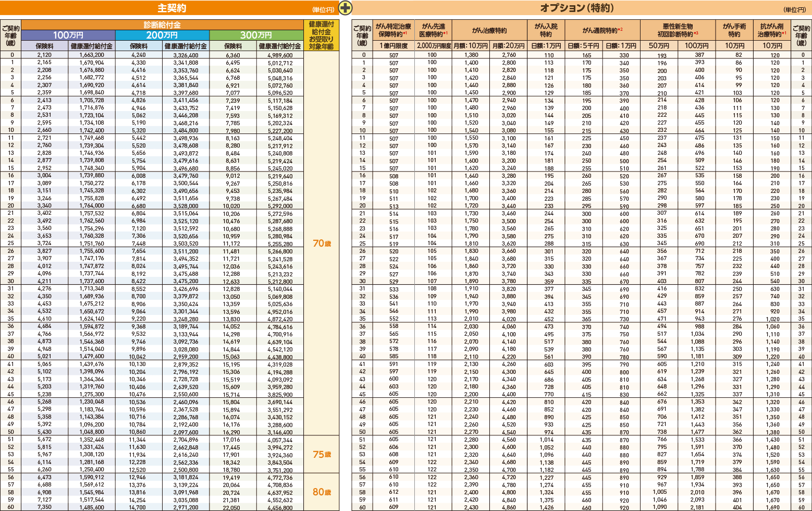Click the 80歳 payout age label
The image size is (812, 511).
321,492
